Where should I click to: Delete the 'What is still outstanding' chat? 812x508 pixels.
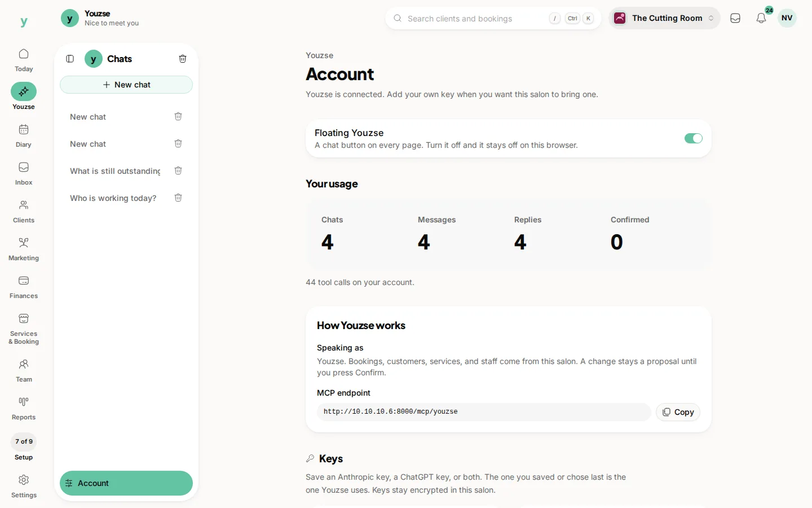click(178, 170)
